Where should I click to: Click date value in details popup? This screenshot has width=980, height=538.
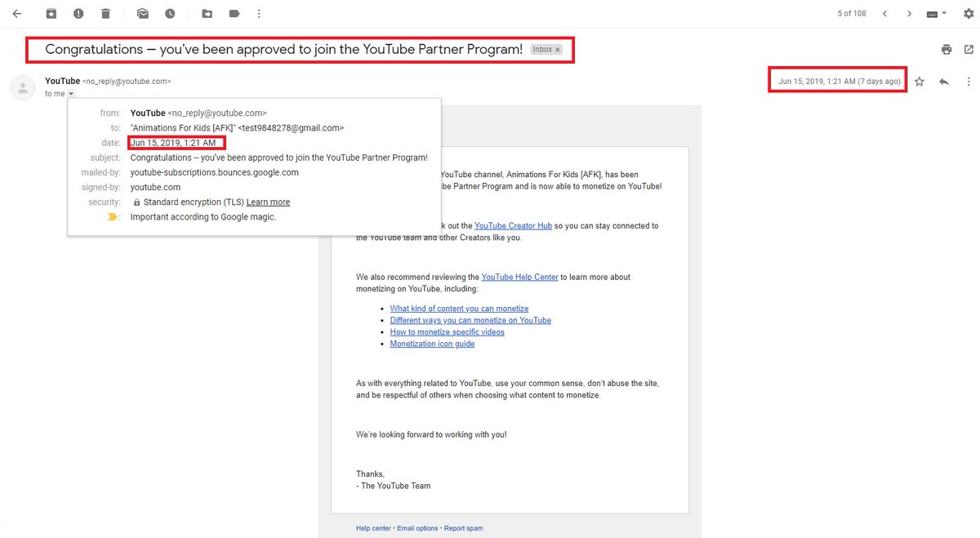pyautogui.click(x=173, y=143)
